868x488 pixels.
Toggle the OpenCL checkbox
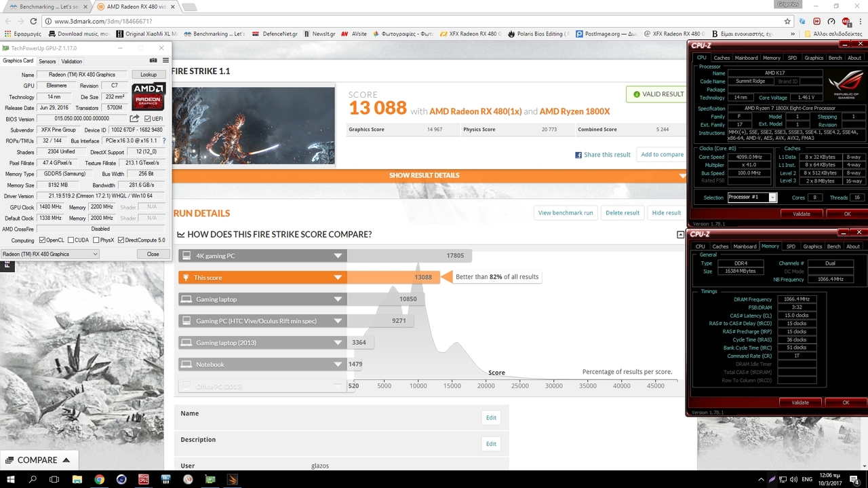coord(43,240)
